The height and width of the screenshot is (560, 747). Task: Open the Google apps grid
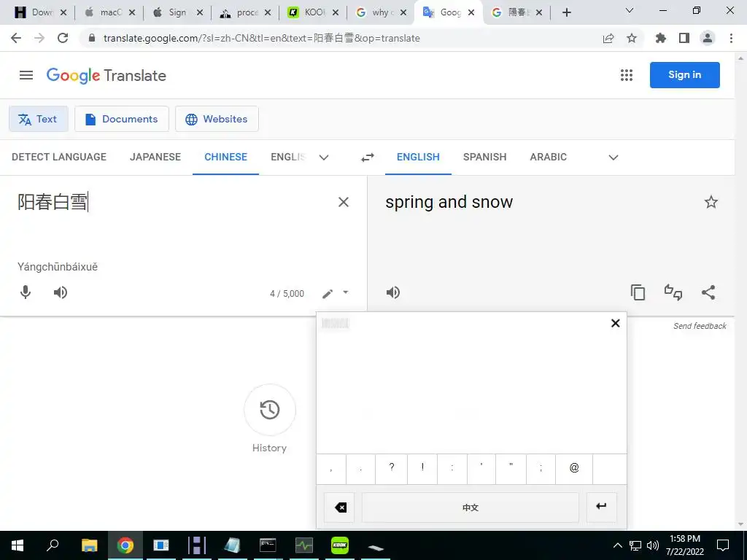[627, 75]
